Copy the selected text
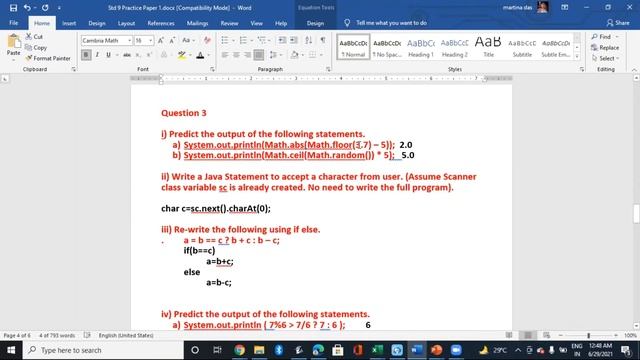640x360 pixels. coord(36,47)
